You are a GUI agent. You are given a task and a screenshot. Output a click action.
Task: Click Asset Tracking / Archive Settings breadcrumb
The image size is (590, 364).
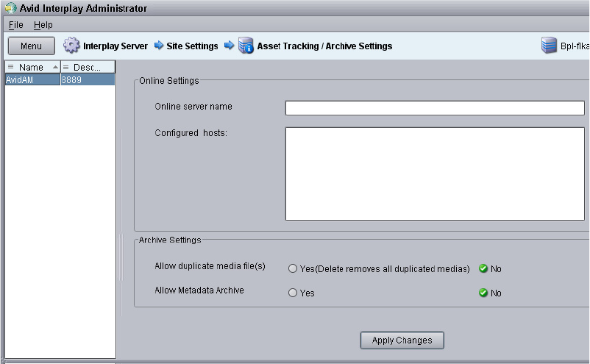[x=324, y=46]
